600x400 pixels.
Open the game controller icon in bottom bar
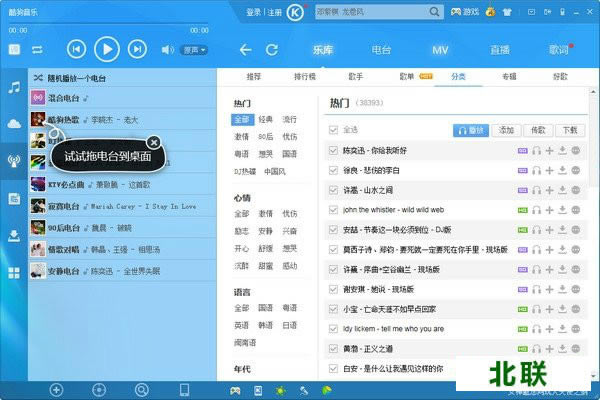(235, 391)
